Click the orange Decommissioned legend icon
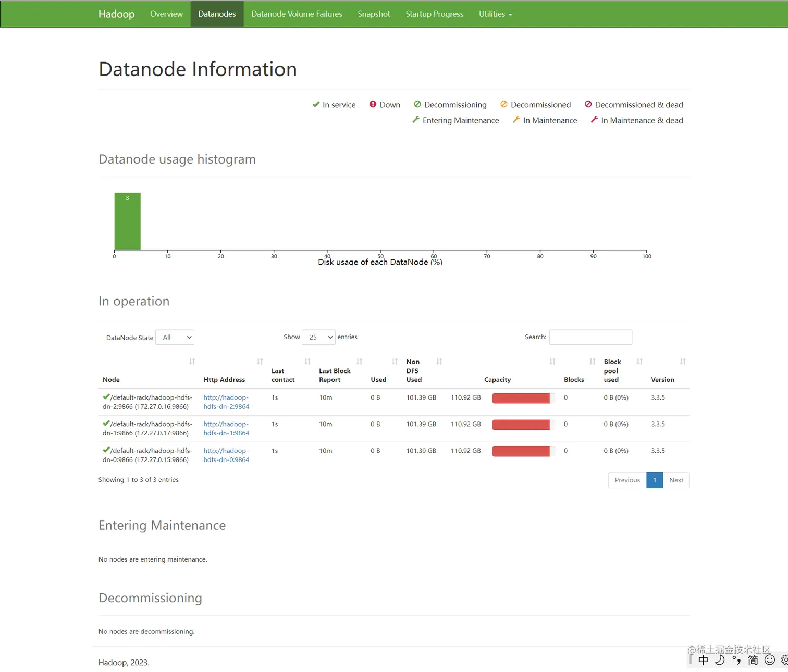Screen dimensions: 788x672 coord(504,104)
